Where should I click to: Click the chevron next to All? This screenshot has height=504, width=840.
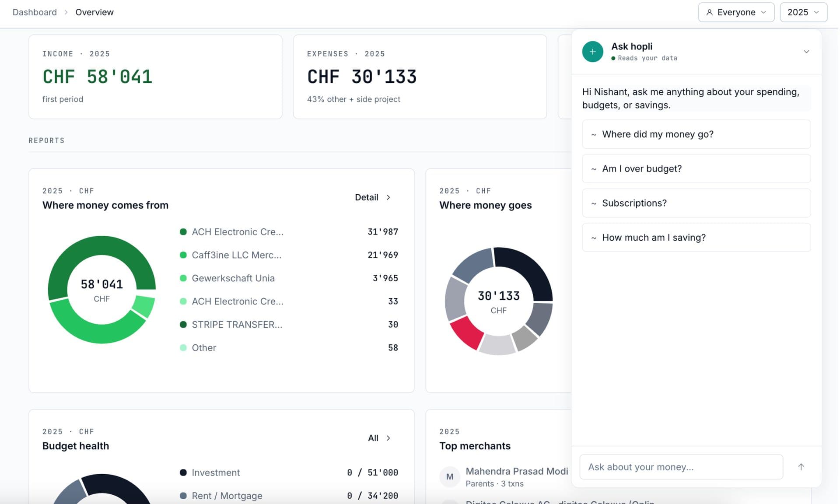point(388,438)
